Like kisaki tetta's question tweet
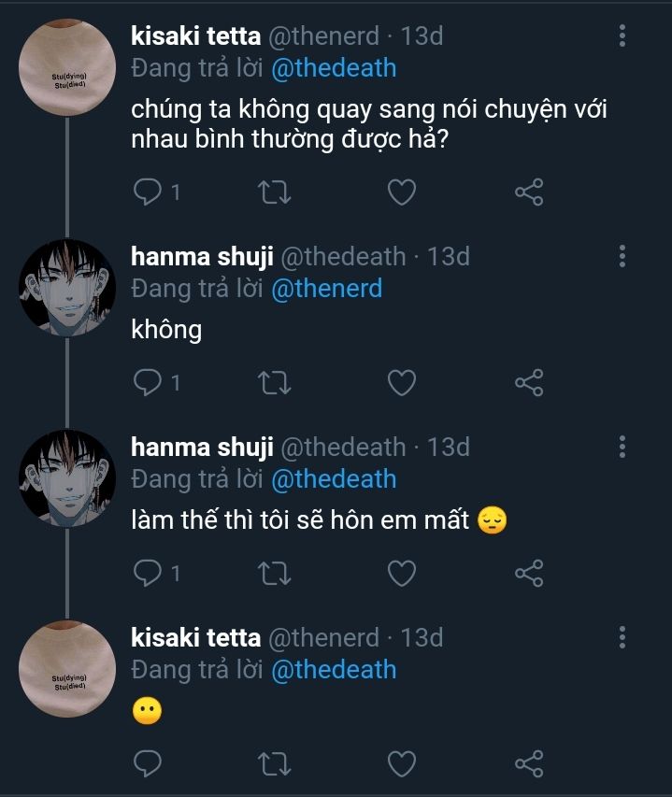672x797 pixels. coord(401,192)
